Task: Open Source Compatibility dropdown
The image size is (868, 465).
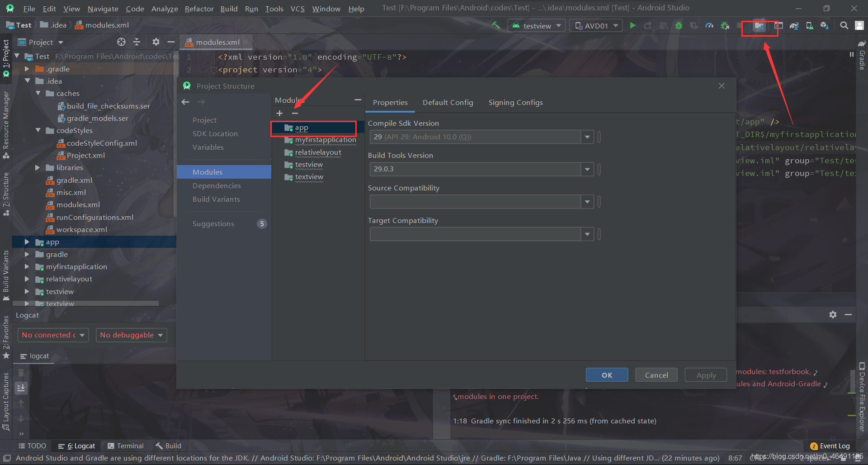Action: click(587, 202)
